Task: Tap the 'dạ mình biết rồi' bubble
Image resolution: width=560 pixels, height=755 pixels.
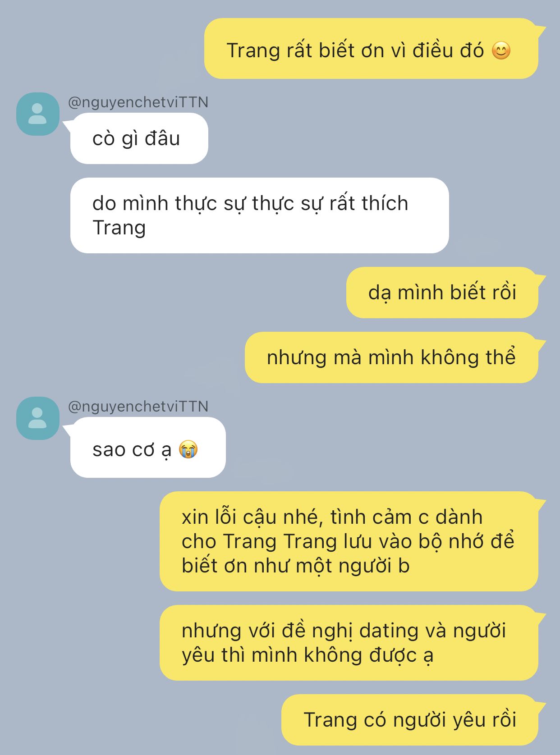Action: coord(442,293)
